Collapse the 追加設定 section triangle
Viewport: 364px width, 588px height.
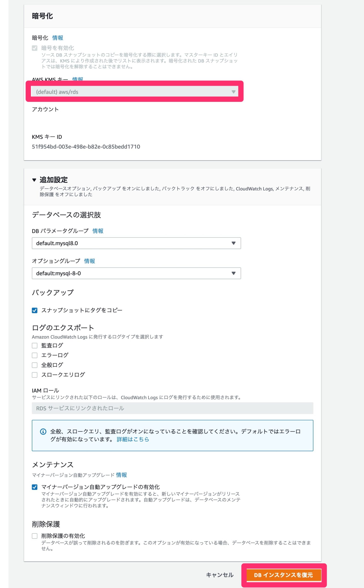34,180
